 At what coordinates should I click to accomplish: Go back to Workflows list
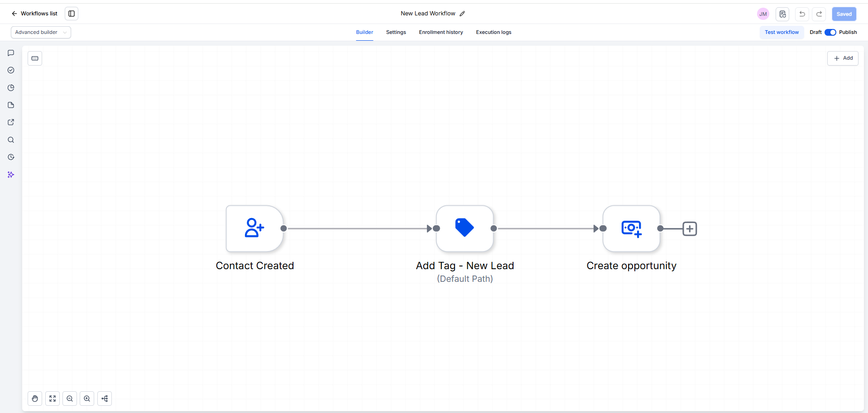point(34,14)
